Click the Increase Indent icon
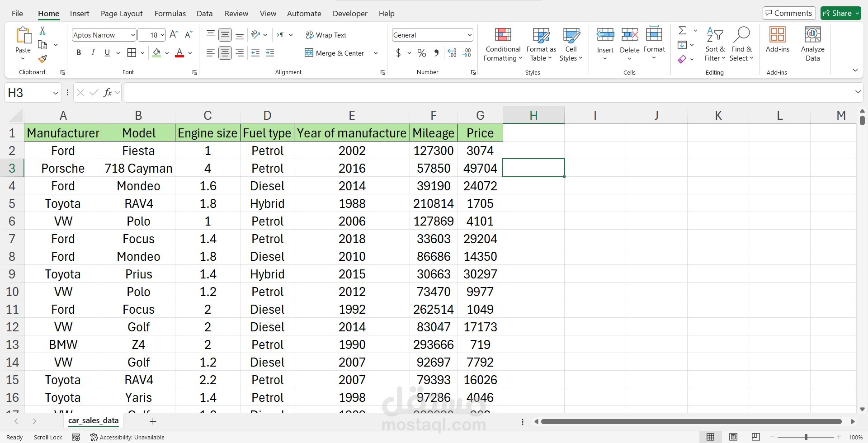 point(270,53)
